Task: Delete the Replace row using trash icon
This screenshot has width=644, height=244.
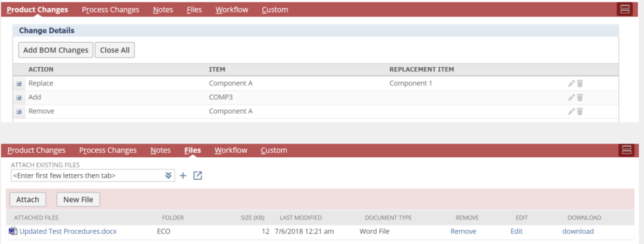Action: click(x=579, y=84)
